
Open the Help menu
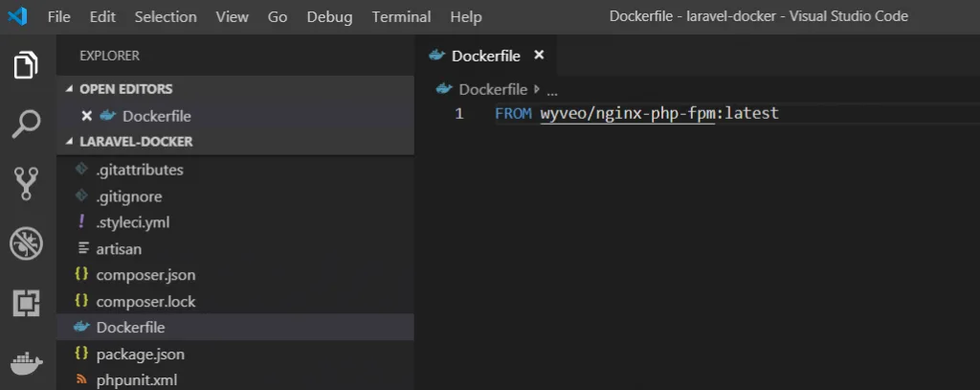click(466, 17)
